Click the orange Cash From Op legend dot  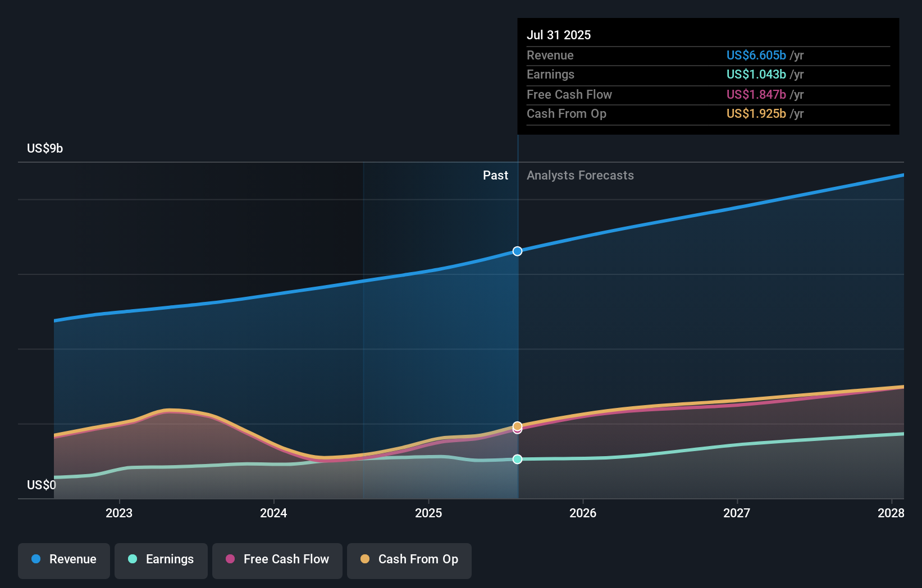click(366, 559)
